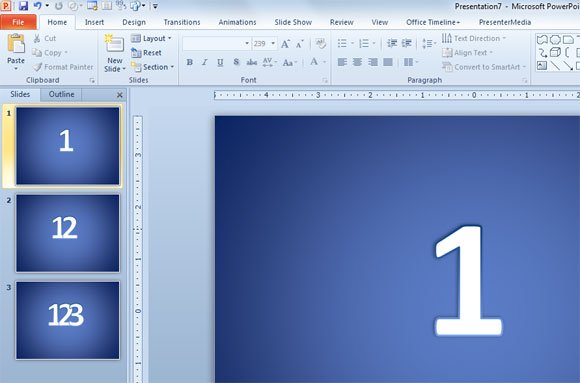
Task: Expand the Layout dropdown
Action: pyautogui.click(x=152, y=38)
